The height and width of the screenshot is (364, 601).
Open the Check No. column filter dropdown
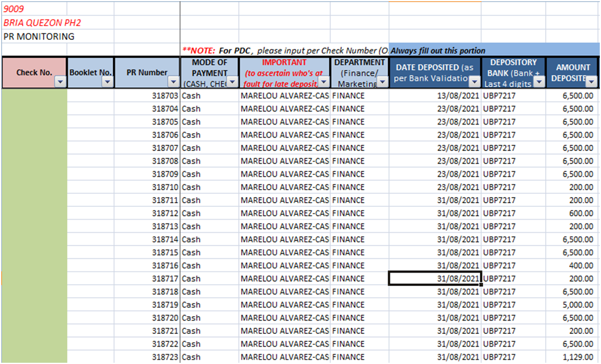(60, 81)
